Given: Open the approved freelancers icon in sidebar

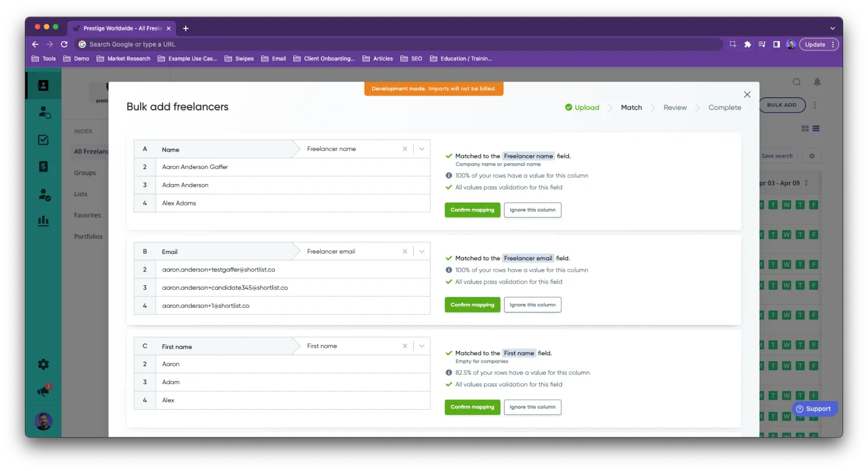Looking at the screenshot, I should (x=43, y=193).
